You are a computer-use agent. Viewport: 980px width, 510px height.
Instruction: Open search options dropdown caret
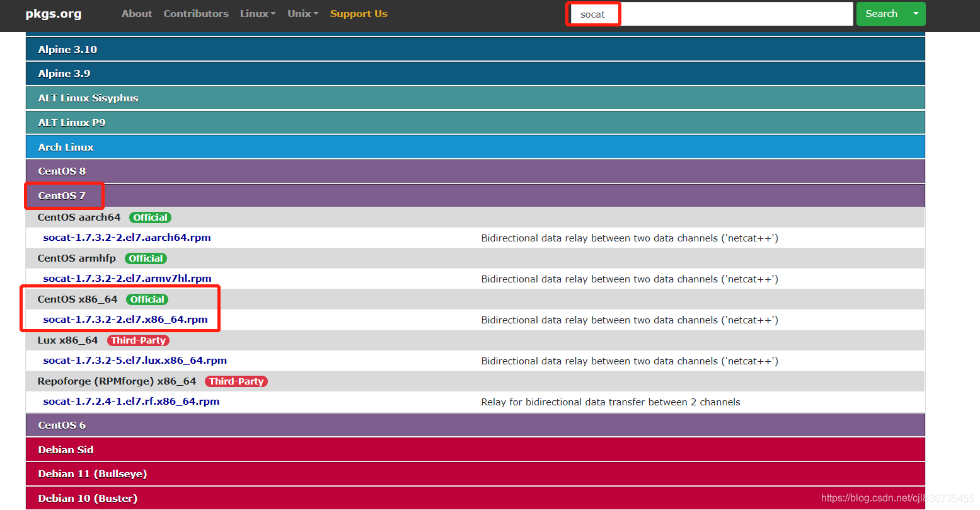pos(916,14)
